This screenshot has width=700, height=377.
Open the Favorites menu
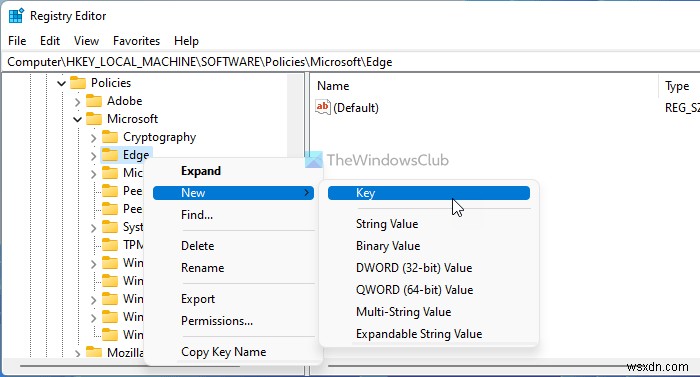(136, 41)
